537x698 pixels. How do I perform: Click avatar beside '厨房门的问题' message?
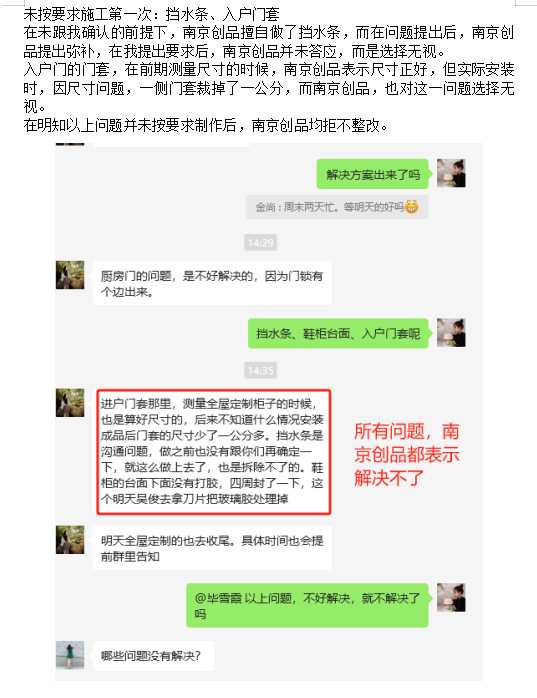[70, 275]
